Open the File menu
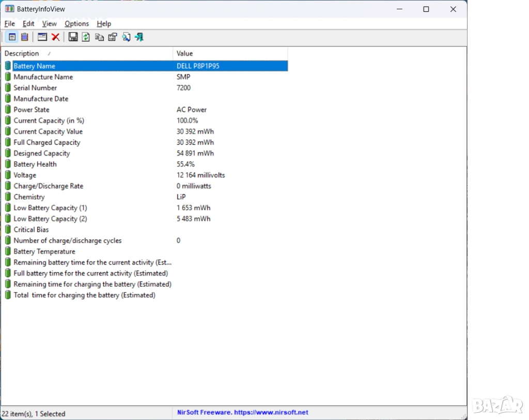529x420 pixels. pyautogui.click(x=9, y=24)
